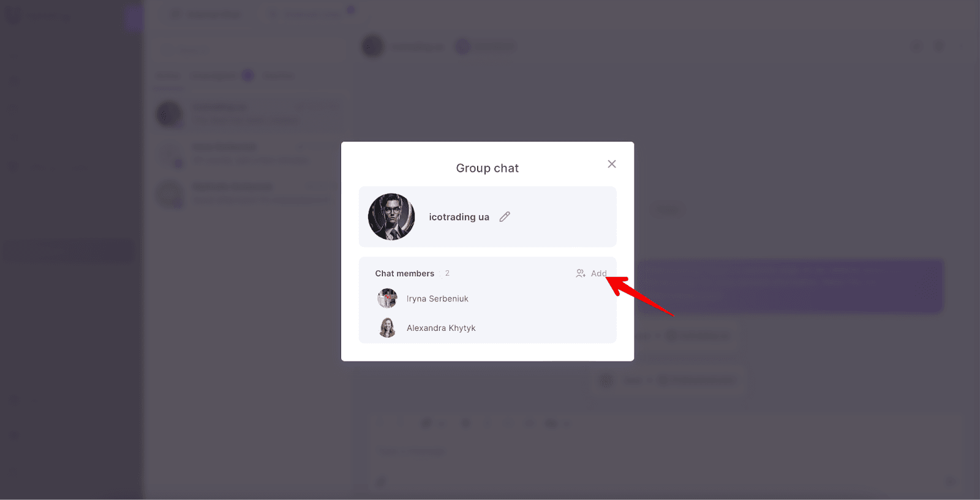Focus the blurred message input box
The height and width of the screenshot is (500, 980).
click(665, 450)
